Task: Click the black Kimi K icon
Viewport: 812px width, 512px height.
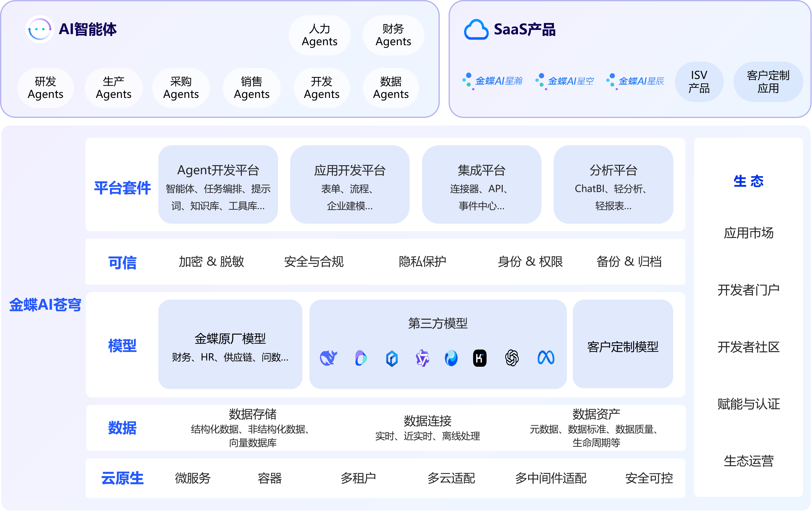Action: 480,358
